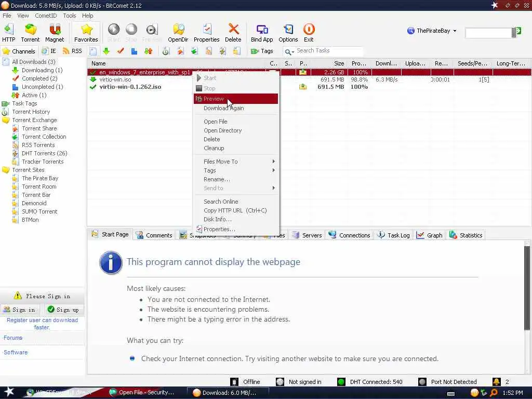Screen dimensions: 532x399
Task: Choose Preview in the context menu
Action: (x=236, y=99)
